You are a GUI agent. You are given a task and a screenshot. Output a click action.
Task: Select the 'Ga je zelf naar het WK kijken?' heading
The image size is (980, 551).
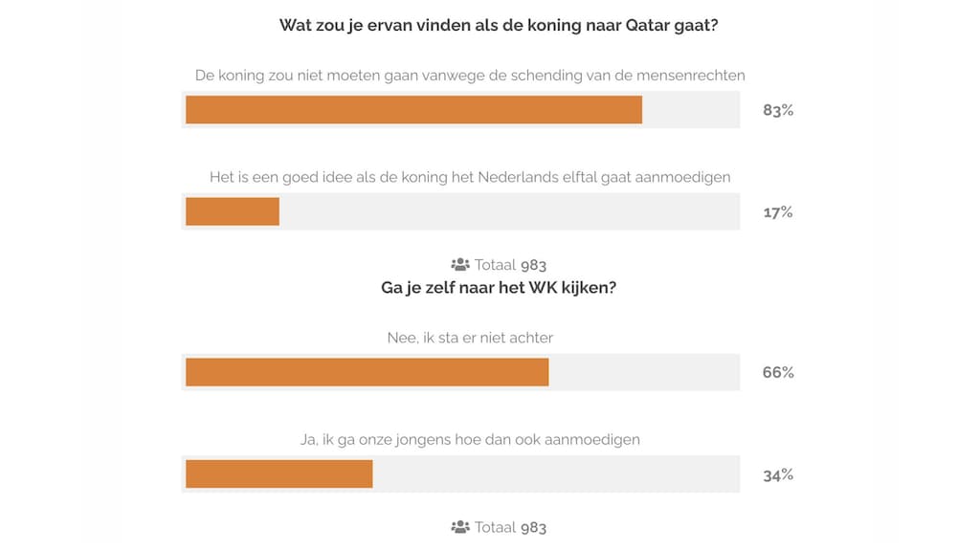click(x=499, y=288)
